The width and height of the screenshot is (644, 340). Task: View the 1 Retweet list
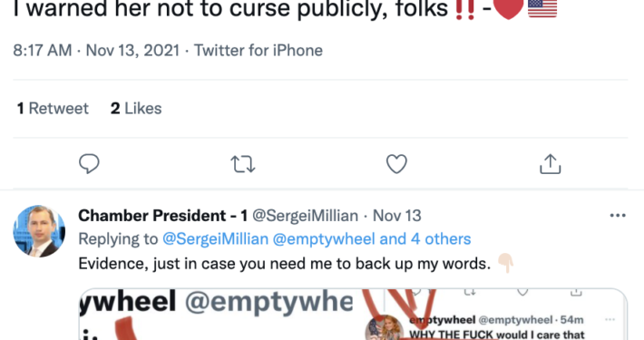[53, 109]
